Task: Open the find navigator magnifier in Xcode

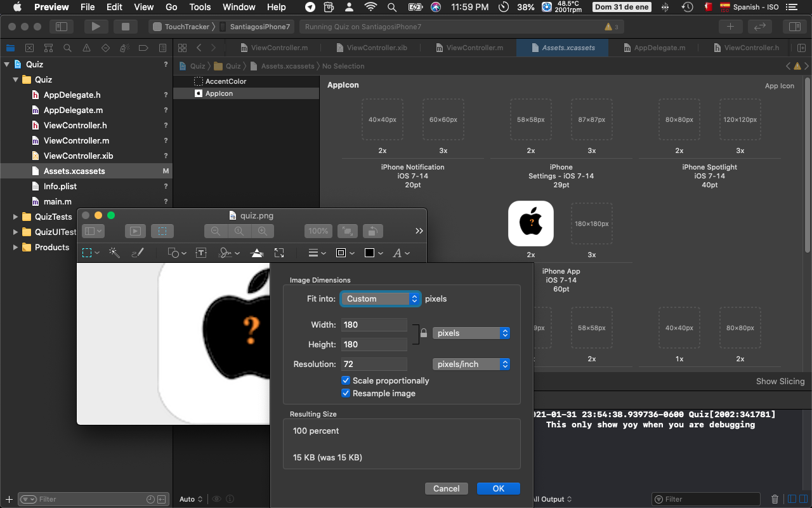Action: pos(67,48)
